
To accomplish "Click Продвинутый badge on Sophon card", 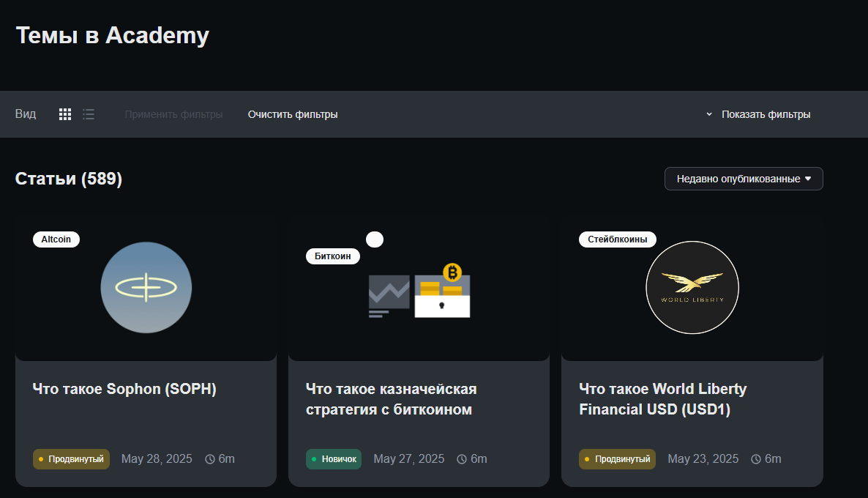I will pyautogui.click(x=72, y=459).
